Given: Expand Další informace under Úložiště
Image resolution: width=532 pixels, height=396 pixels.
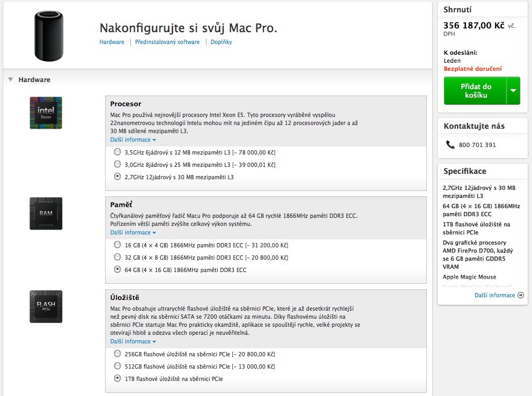Looking at the screenshot, I should [133, 341].
